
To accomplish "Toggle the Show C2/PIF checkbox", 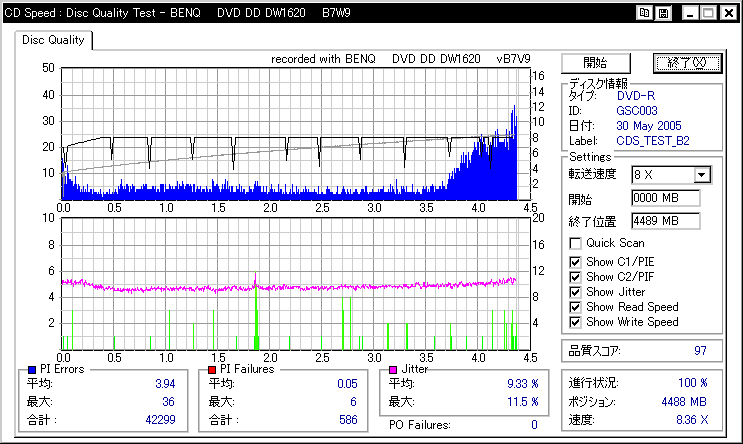I will (x=575, y=277).
